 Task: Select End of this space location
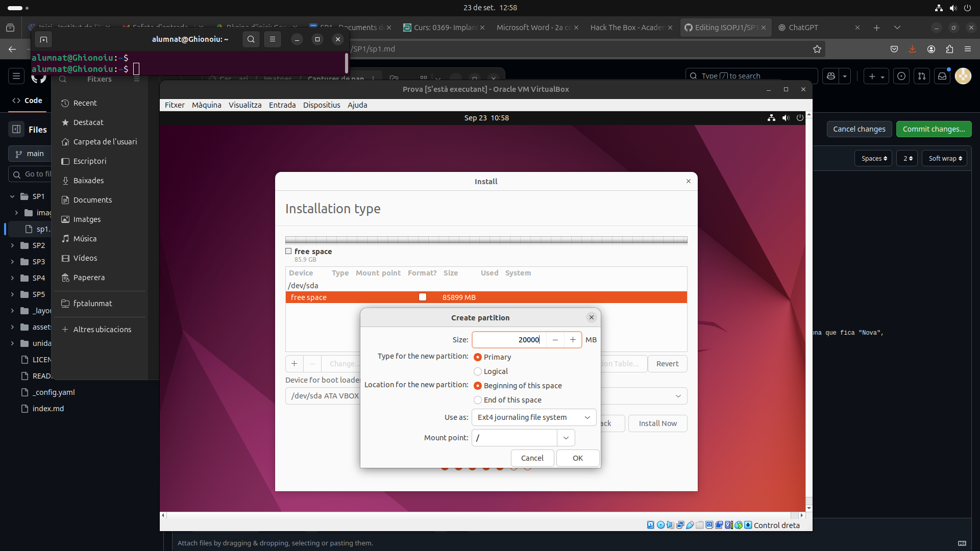click(478, 400)
